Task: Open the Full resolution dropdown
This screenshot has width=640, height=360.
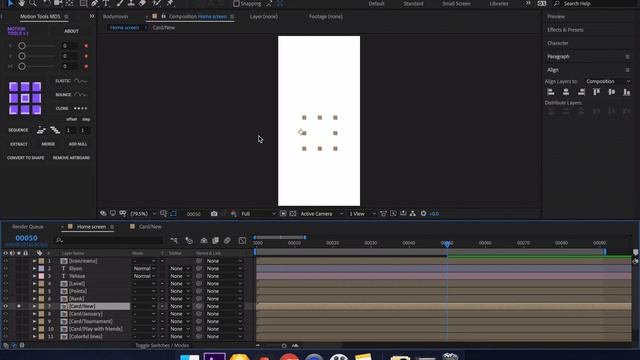Action: click(x=258, y=213)
